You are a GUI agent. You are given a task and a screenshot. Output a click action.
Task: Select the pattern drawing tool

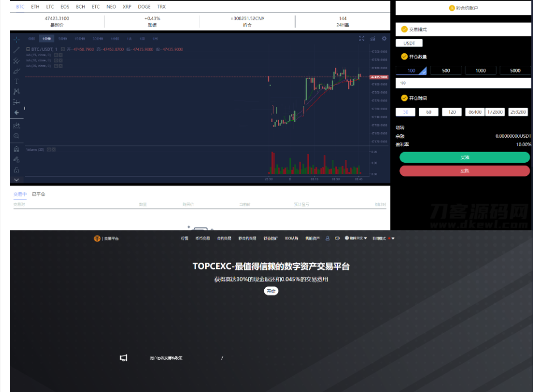[16, 91]
